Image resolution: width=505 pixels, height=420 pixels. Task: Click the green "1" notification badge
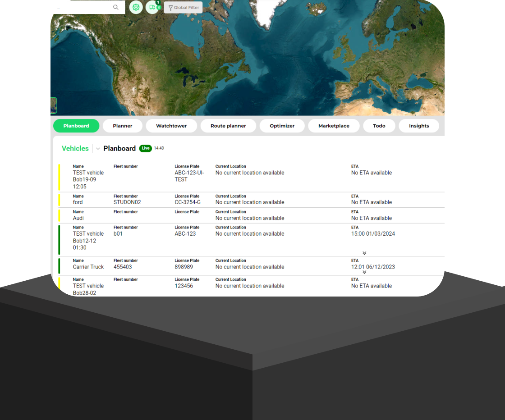click(158, 2)
